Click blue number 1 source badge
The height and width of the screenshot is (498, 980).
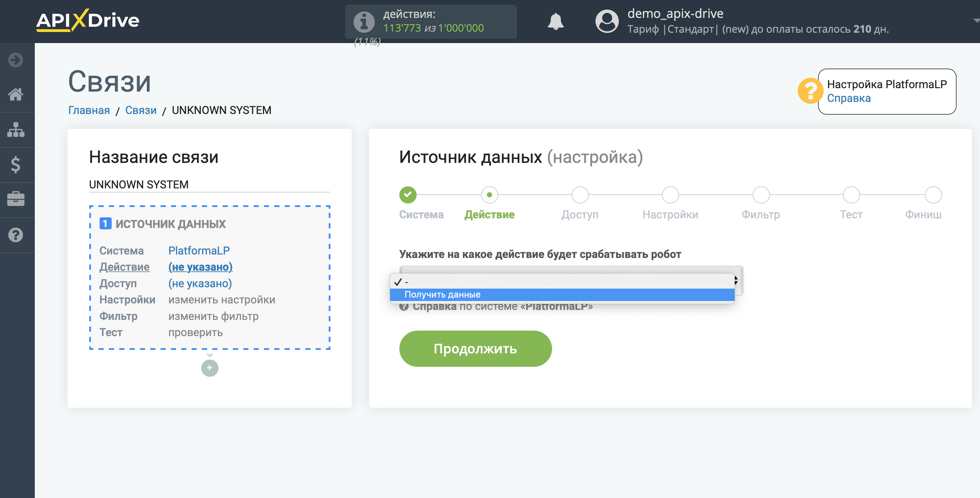coord(105,224)
